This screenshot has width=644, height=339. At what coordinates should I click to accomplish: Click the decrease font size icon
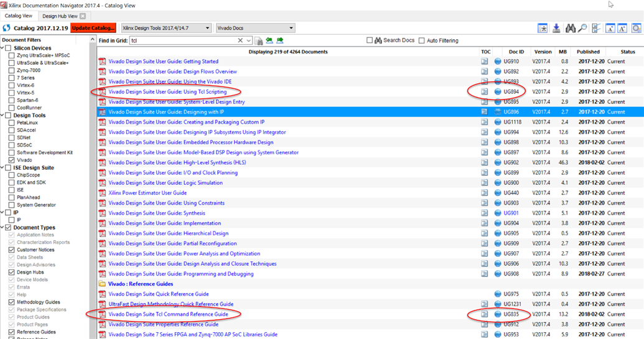click(x=610, y=29)
